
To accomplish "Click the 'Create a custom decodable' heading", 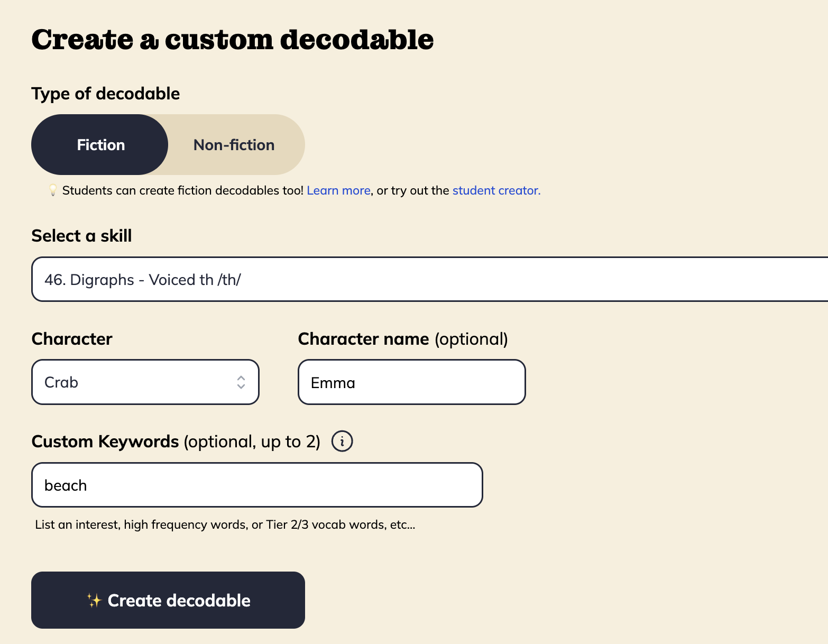I will (x=233, y=40).
